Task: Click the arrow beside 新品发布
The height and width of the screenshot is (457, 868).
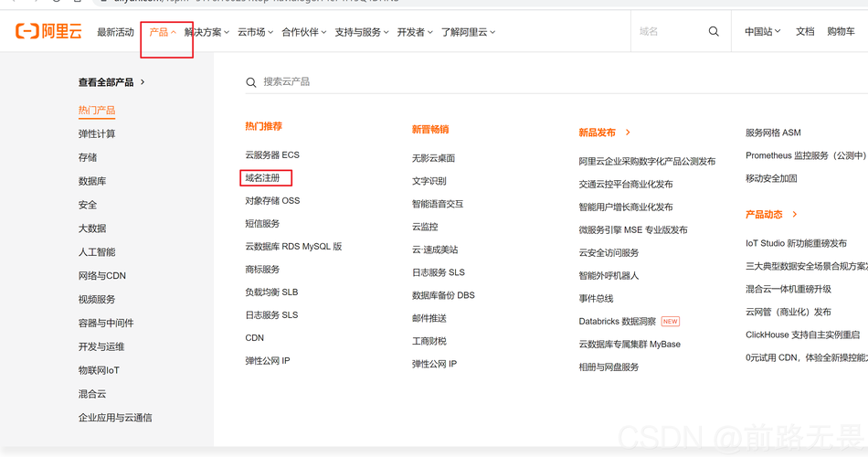Action: [x=628, y=133]
